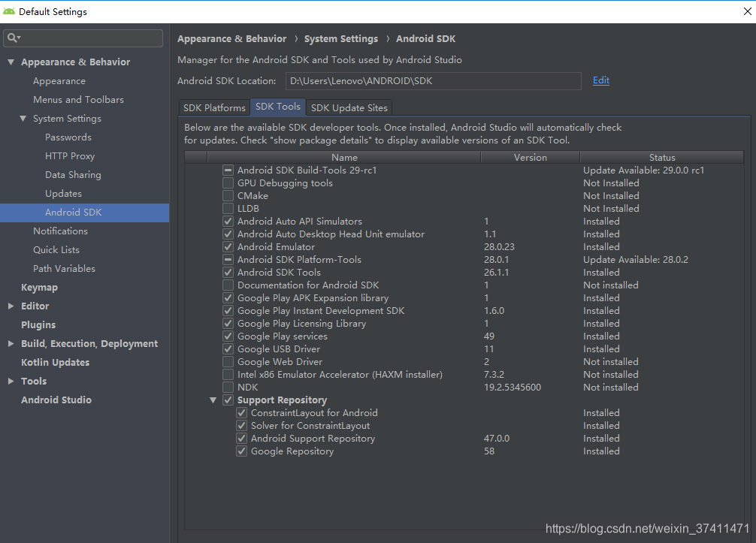This screenshot has height=543, width=756.
Task: Click the NDK version 19.2.5345600 cell
Action: click(513, 388)
